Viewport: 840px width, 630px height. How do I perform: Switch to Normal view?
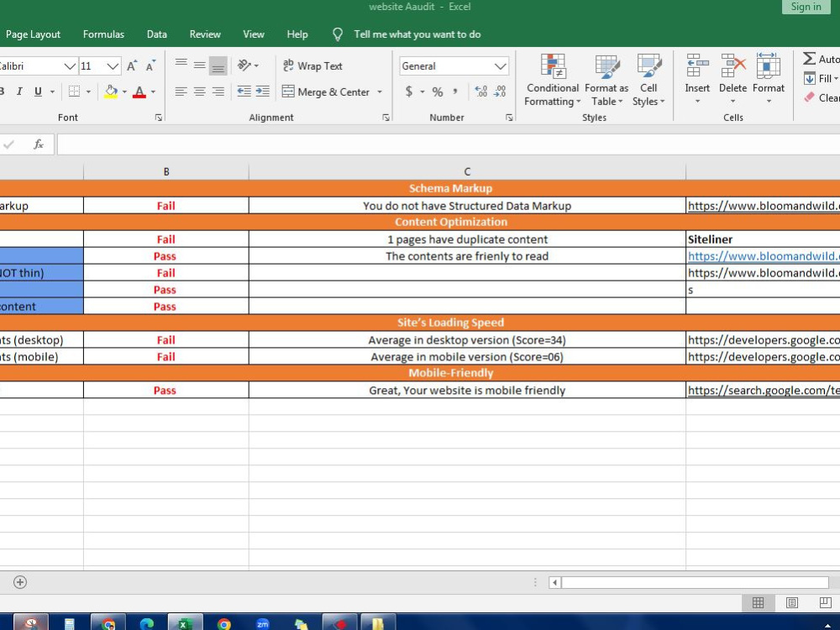coord(758,602)
